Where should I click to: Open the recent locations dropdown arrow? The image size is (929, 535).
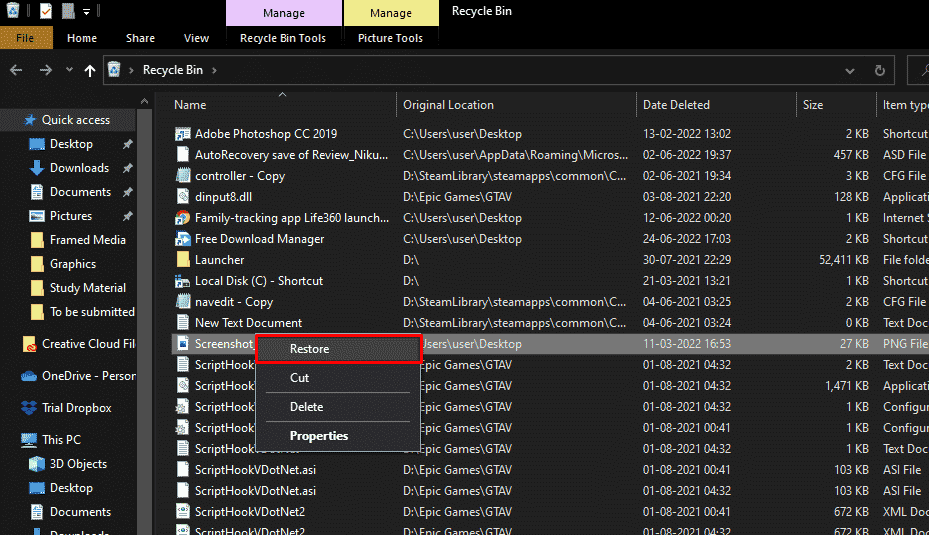69,70
